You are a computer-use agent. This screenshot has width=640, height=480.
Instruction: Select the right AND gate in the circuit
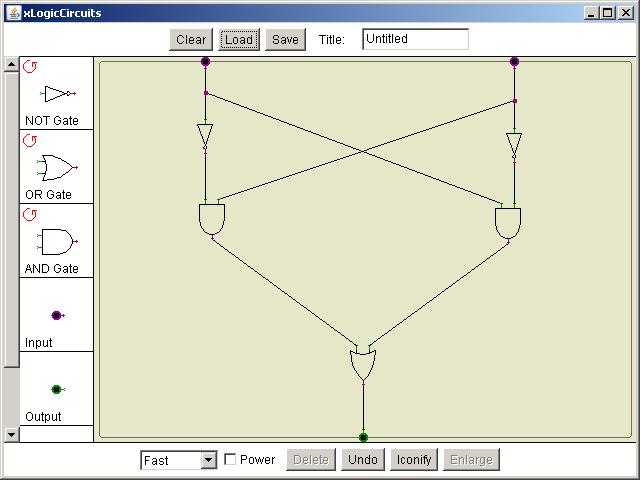(x=508, y=223)
